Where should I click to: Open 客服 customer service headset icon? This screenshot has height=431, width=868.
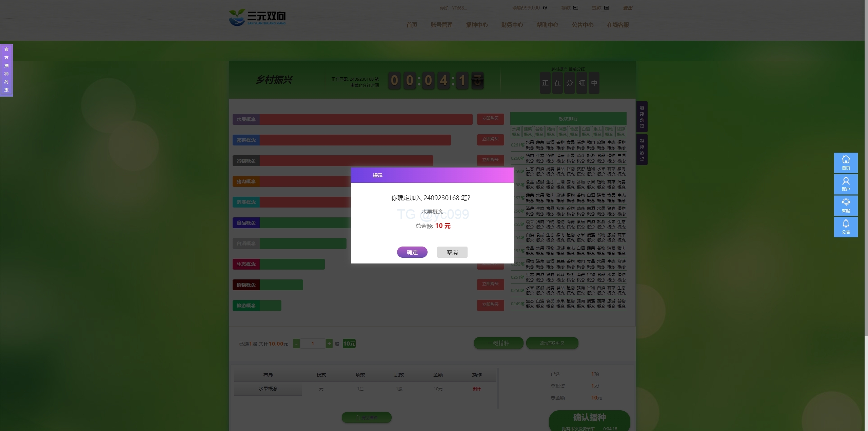coord(846,205)
